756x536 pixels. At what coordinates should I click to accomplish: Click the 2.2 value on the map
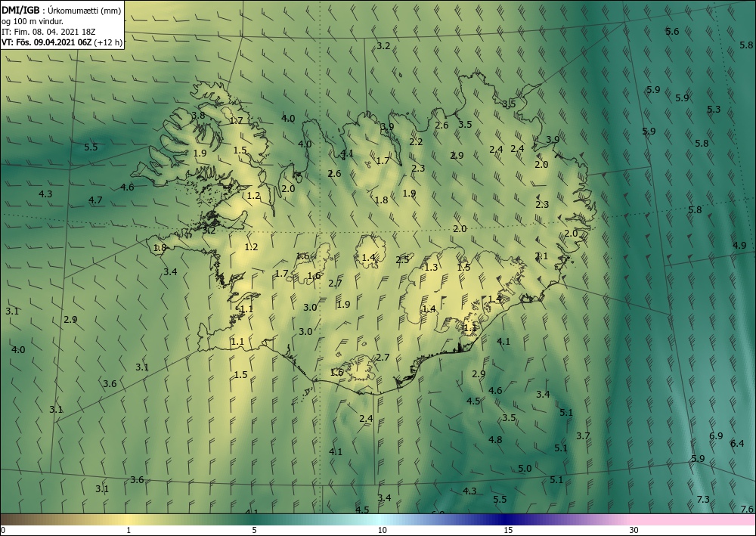click(416, 141)
